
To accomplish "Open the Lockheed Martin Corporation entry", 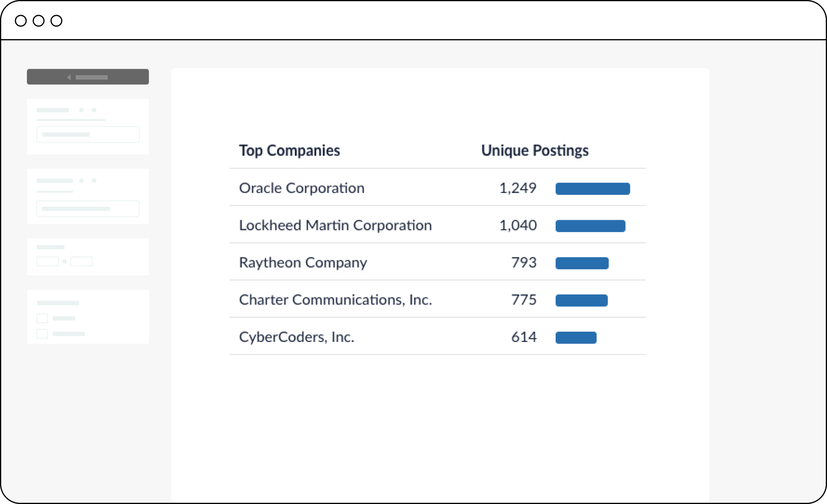I will coord(335,225).
